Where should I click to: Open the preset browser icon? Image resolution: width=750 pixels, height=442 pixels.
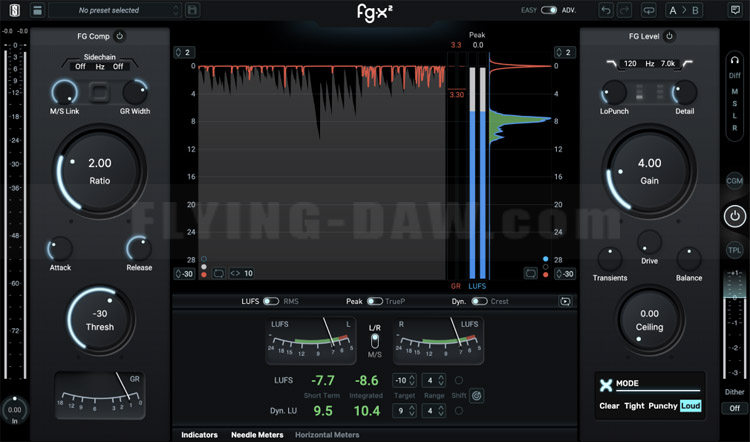pos(38,10)
